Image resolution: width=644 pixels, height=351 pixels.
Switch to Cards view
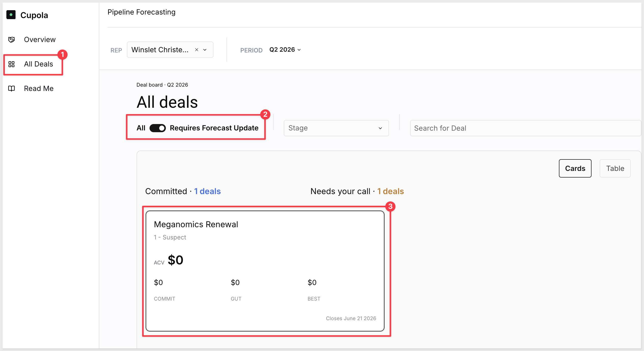575,168
